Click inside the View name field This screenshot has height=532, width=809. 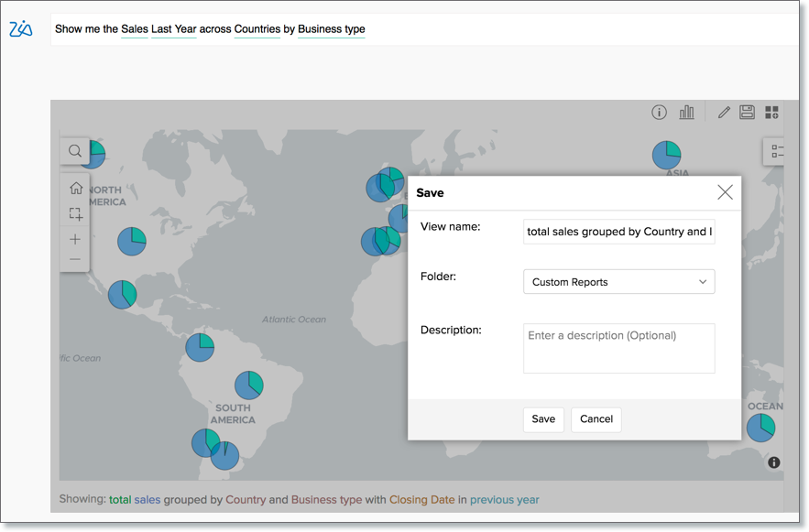click(618, 231)
